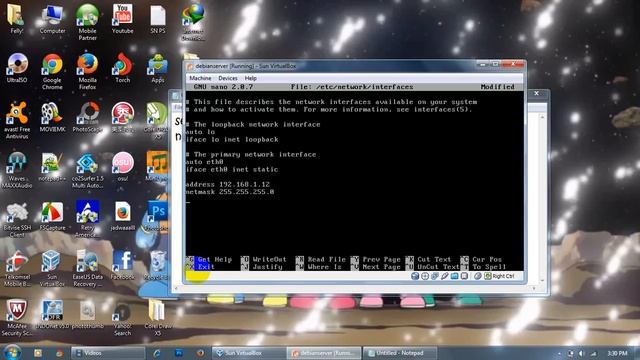
Task: Click the Notepad vertical scrollbar up arrow
Action: pos(542,118)
